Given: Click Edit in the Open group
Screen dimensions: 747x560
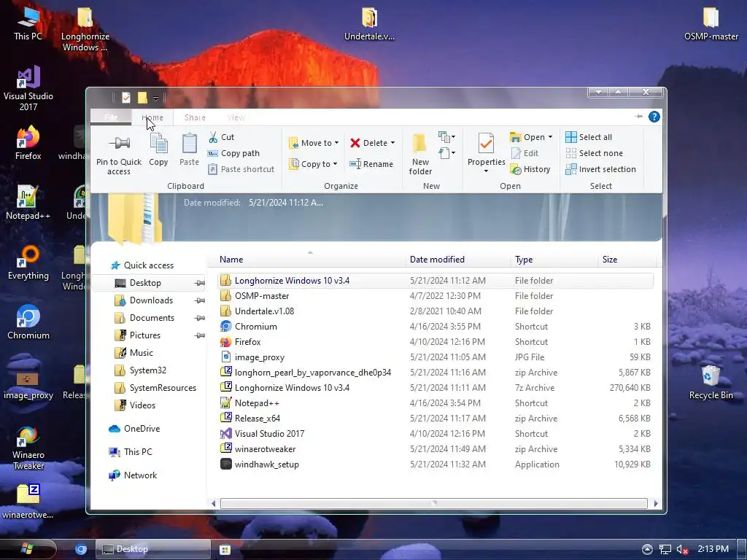Looking at the screenshot, I should 525,153.
